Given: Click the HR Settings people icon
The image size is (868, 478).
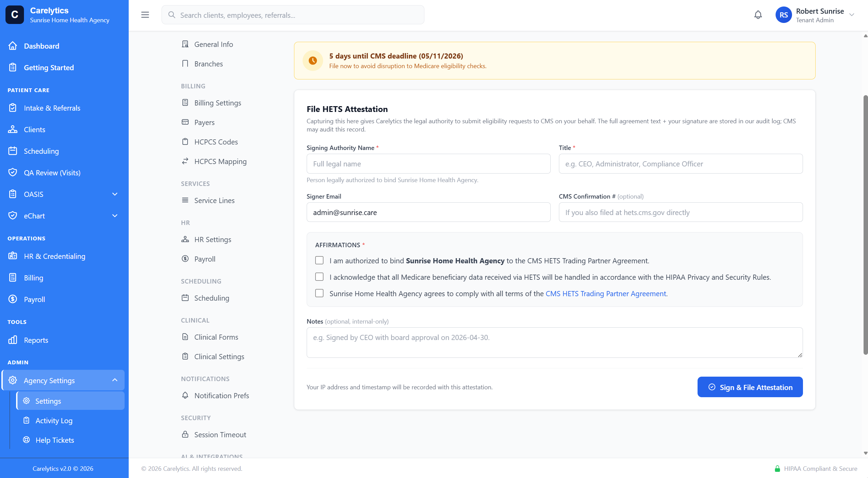Looking at the screenshot, I should pyautogui.click(x=185, y=239).
